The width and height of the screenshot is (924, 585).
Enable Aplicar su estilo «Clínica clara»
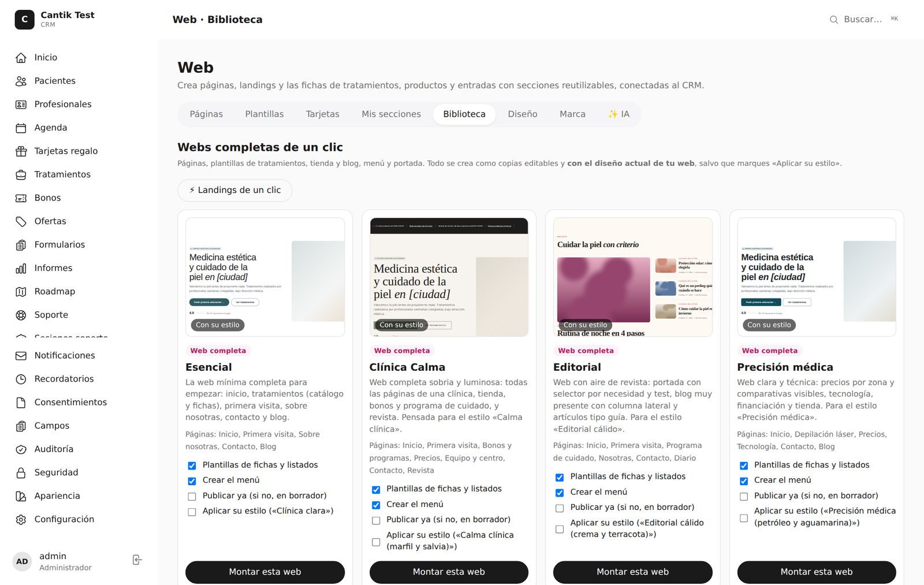point(192,512)
